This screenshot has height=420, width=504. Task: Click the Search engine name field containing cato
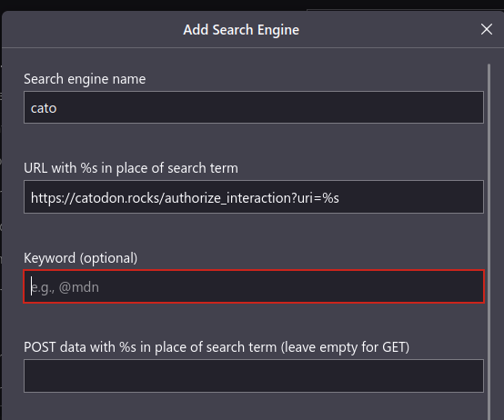pyautogui.click(x=254, y=107)
